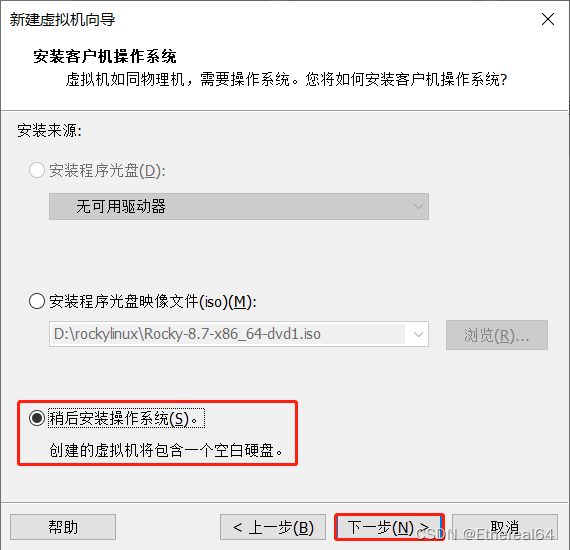Click the 安装程序光盘(D) label text

[x=107, y=170]
